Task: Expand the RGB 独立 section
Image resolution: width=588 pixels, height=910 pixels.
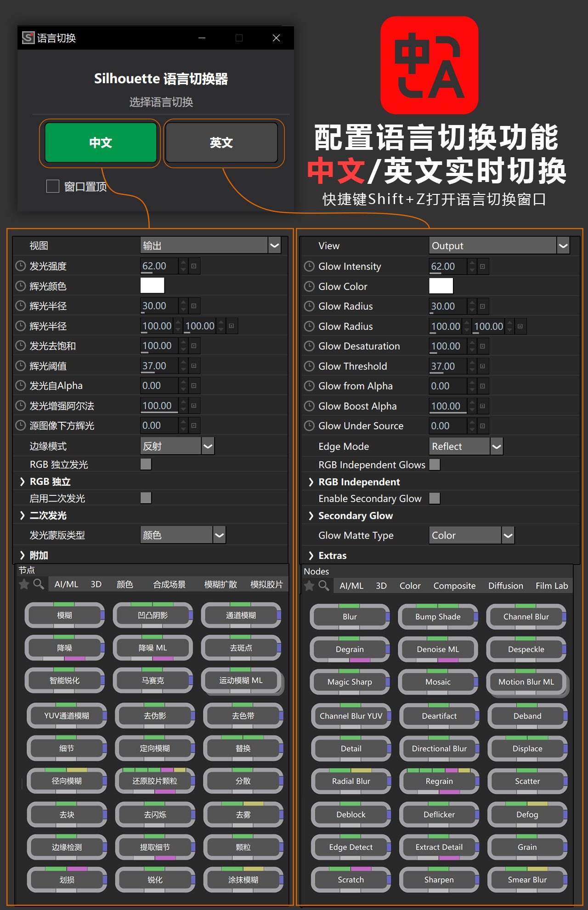Action: [22, 482]
